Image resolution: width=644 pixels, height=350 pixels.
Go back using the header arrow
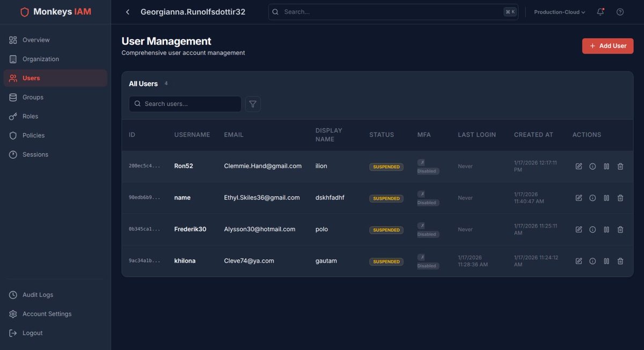click(x=127, y=12)
